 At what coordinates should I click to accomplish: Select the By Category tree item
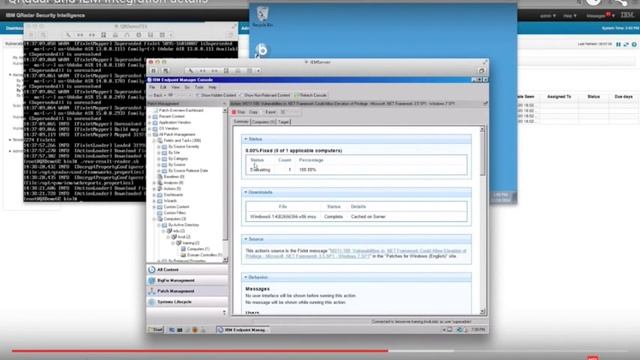tap(178, 159)
